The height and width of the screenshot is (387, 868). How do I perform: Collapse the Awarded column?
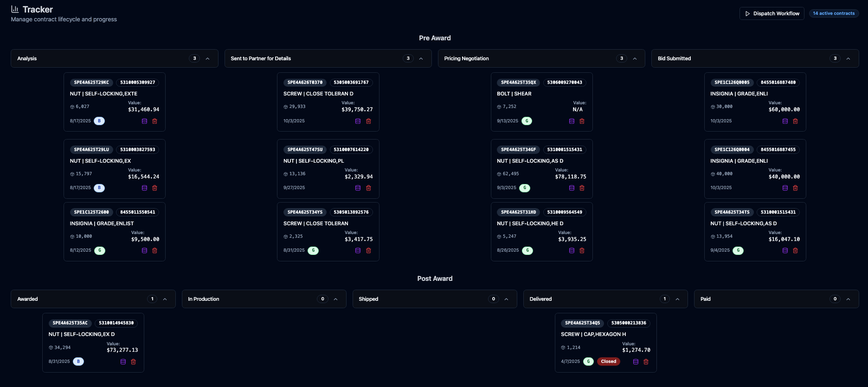tap(165, 299)
